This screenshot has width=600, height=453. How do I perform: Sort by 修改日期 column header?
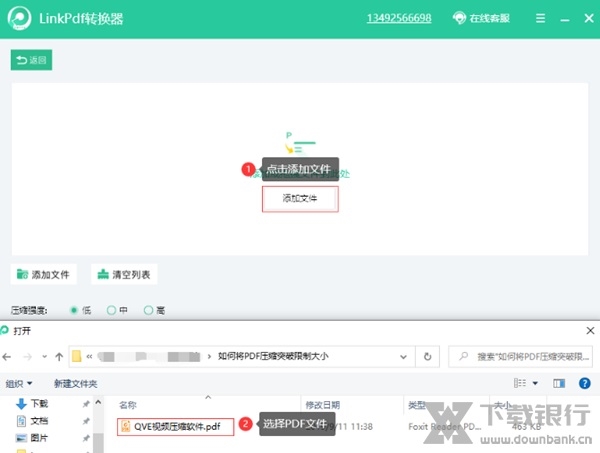[x=323, y=405]
